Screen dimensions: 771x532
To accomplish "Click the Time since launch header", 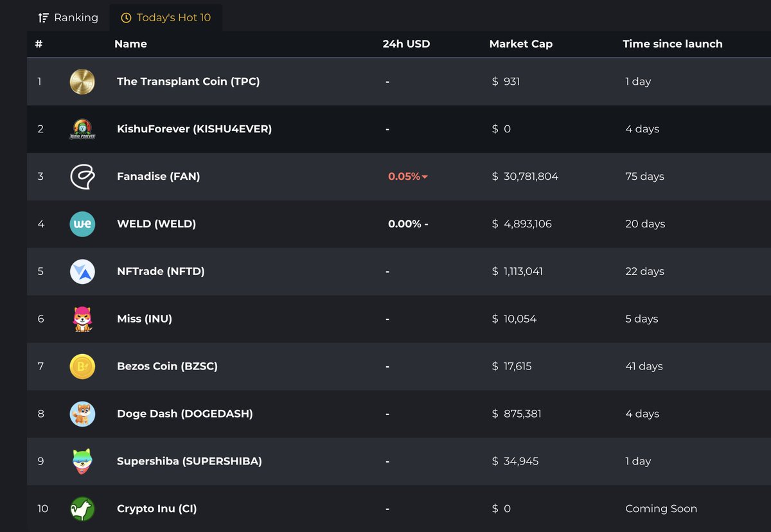I will (x=673, y=44).
